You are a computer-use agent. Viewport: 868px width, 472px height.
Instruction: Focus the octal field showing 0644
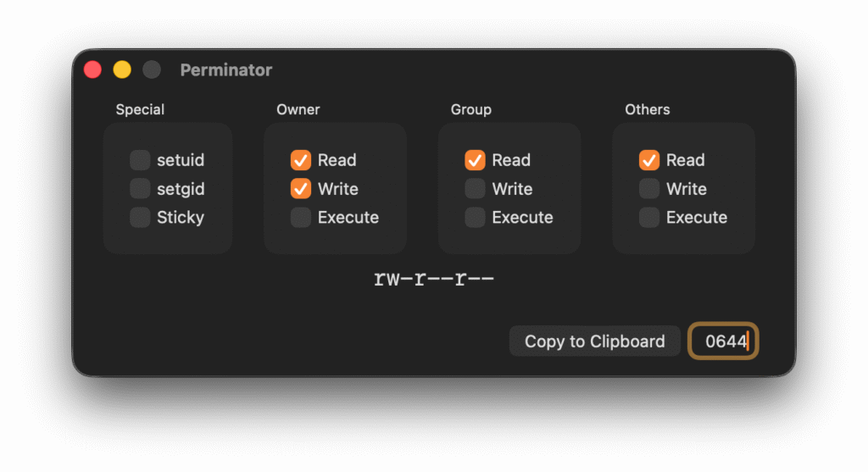click(723, 342)
